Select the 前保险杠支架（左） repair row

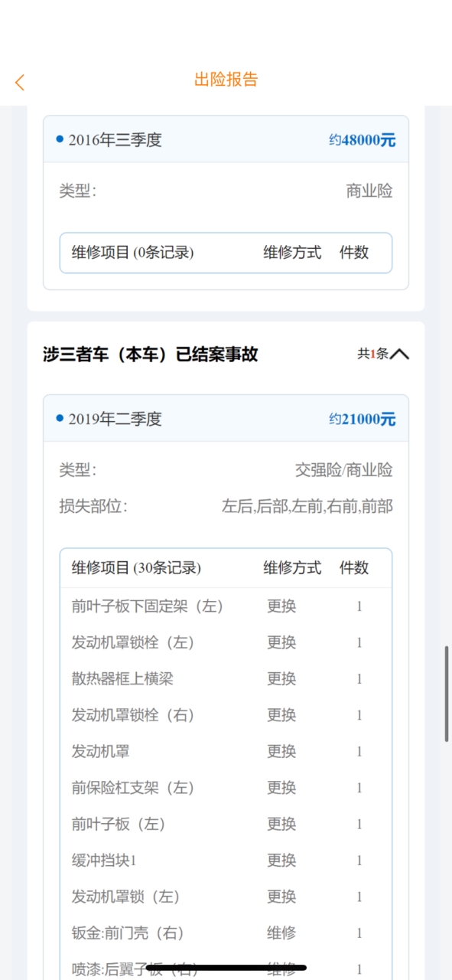tap(226, 787)
